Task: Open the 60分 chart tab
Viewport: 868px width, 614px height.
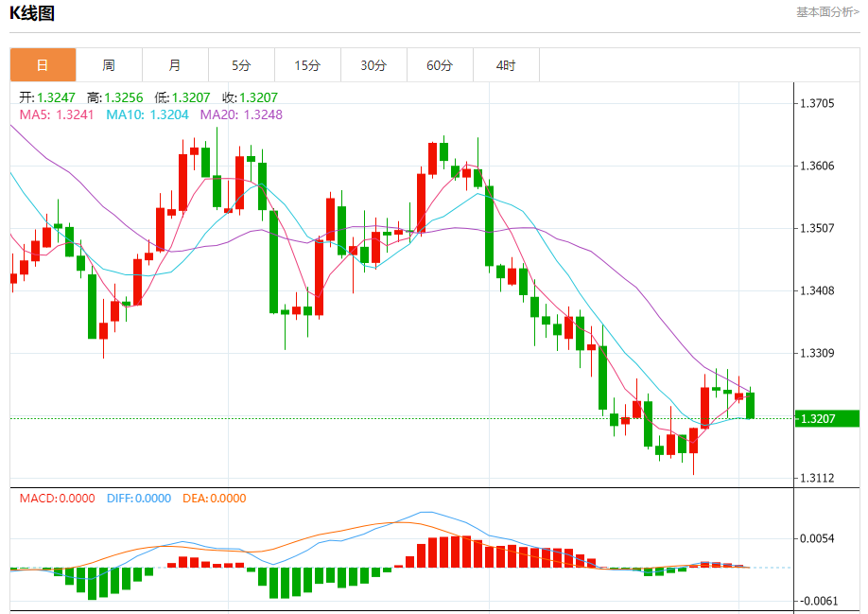Action: (440, 65)
